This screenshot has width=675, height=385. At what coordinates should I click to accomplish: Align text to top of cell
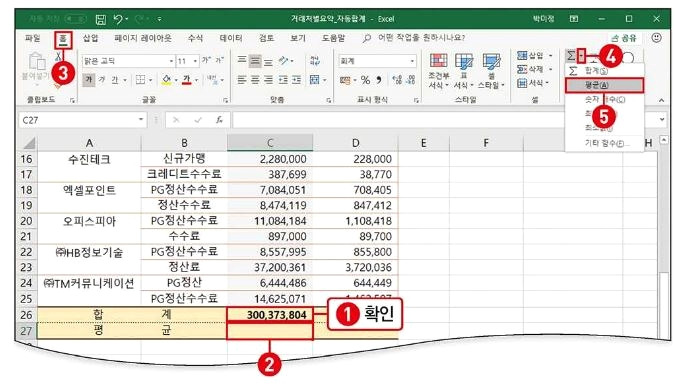(242, 60)
